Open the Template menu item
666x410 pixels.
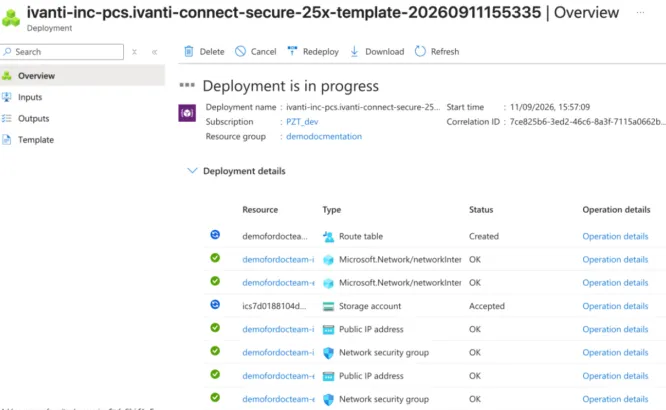tap(82, 139)
